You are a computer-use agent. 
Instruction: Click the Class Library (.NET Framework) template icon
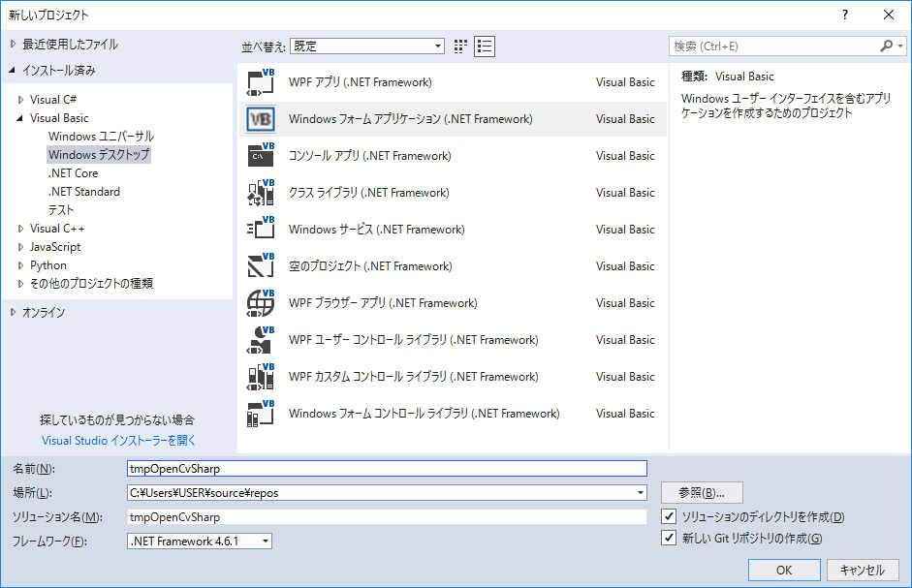coord(259,192)
